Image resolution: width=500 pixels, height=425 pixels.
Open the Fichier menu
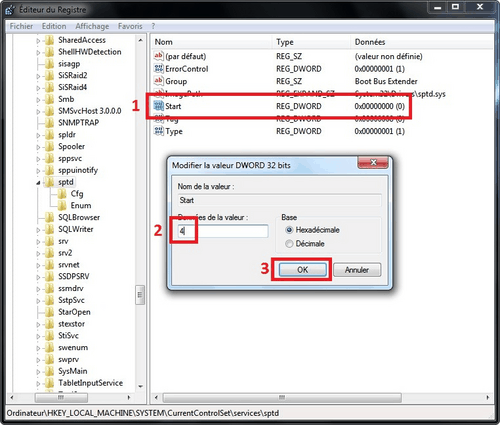point(21,26)
